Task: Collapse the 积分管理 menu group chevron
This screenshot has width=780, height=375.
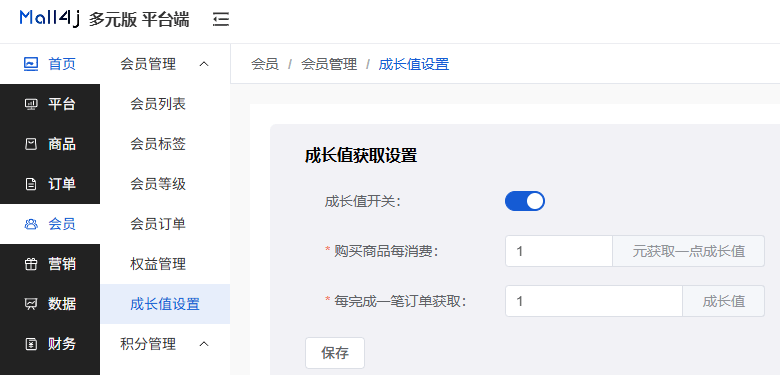Action: (204, 344)
